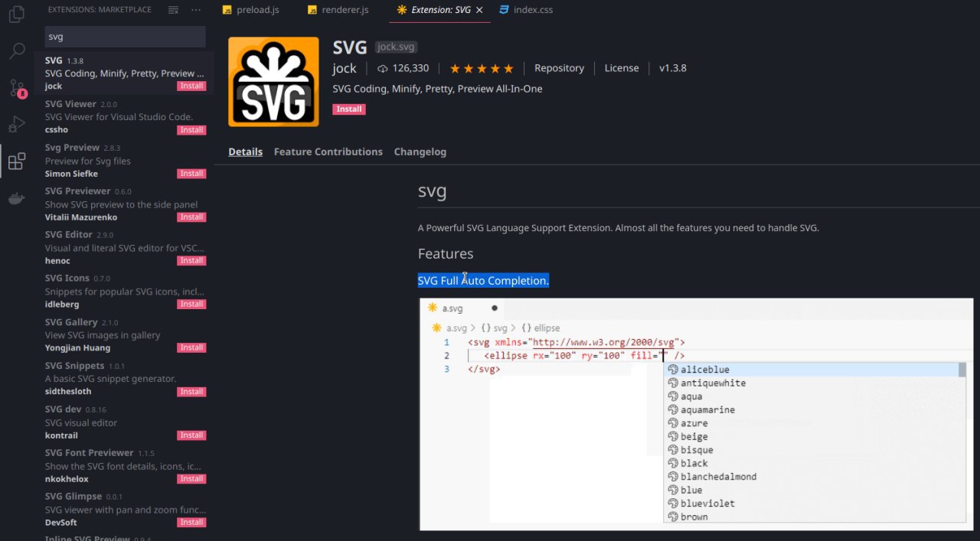Install the SVG Glimpse extension
Viewport: 980px width, 541px height.
(191, 522)
